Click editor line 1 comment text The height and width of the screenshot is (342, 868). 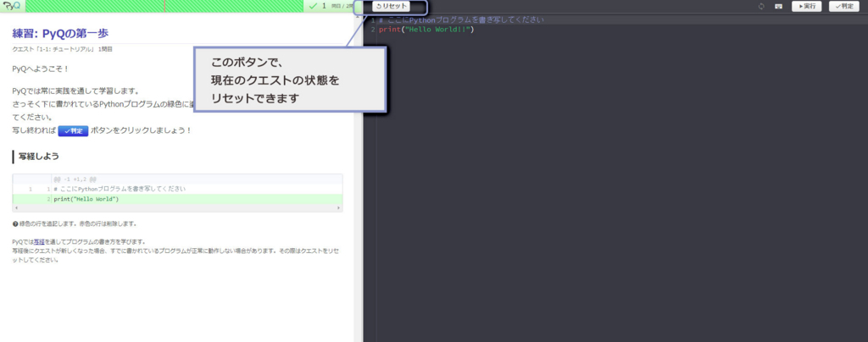(462, 19)
